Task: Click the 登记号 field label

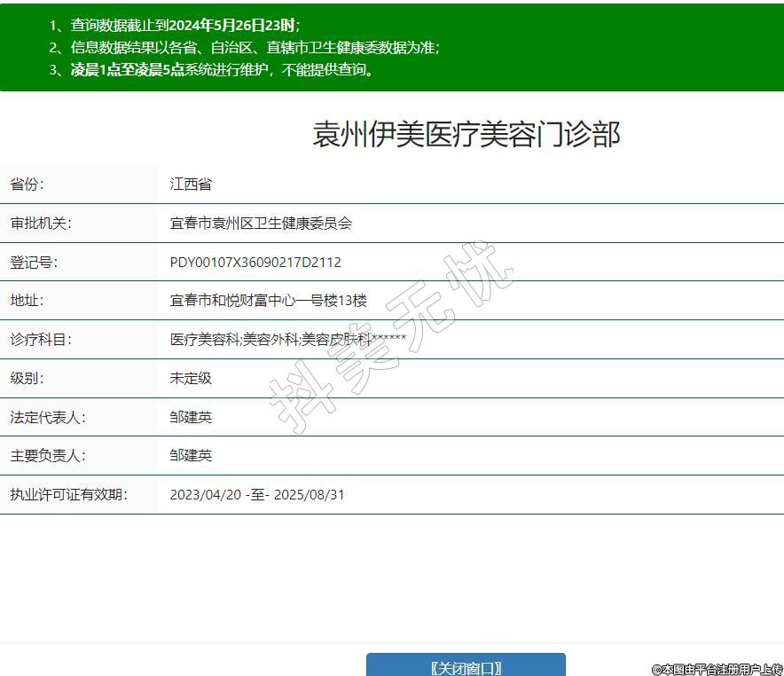Action: point(34,263)
